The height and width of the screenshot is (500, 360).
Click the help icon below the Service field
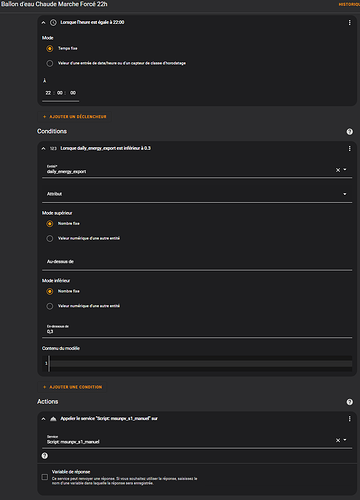coord(45,456)
